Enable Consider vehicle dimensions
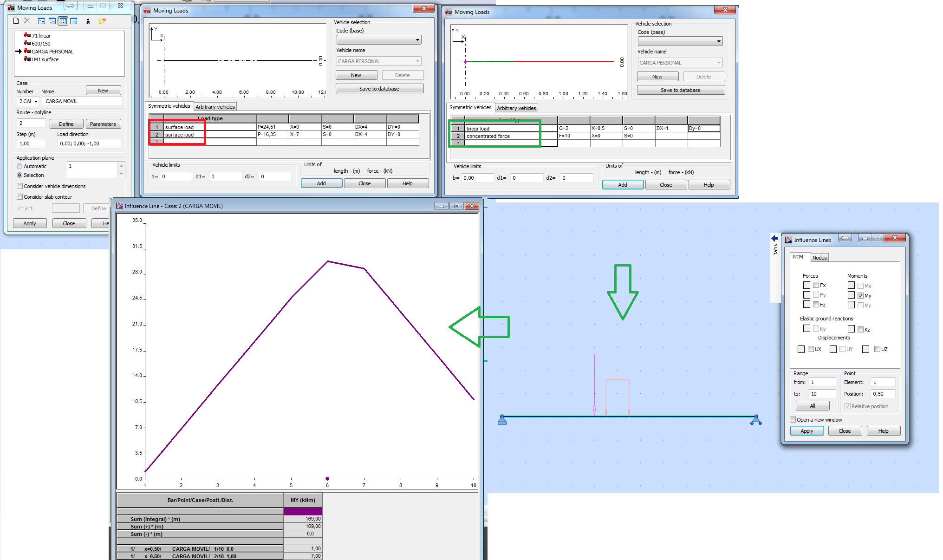The image size is (943, 560). 20,186
